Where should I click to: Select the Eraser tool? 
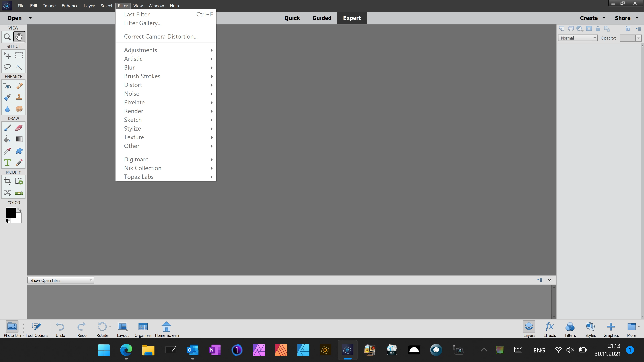point(19,128)
